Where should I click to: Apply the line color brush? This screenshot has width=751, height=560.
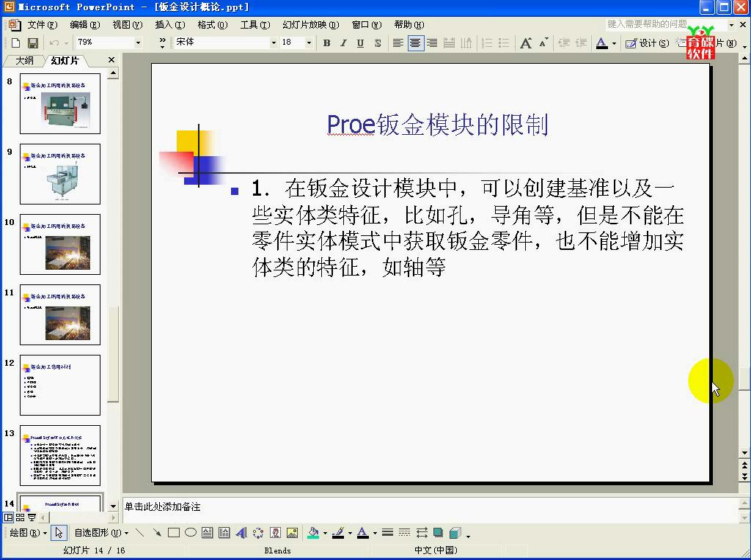point(338,533)
